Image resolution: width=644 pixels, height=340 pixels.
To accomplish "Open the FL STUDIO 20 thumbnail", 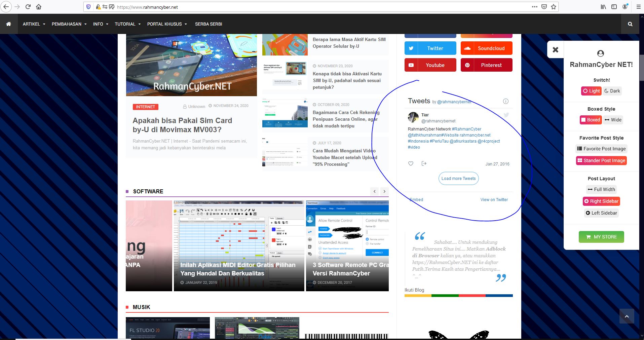I will pos(168,328).
